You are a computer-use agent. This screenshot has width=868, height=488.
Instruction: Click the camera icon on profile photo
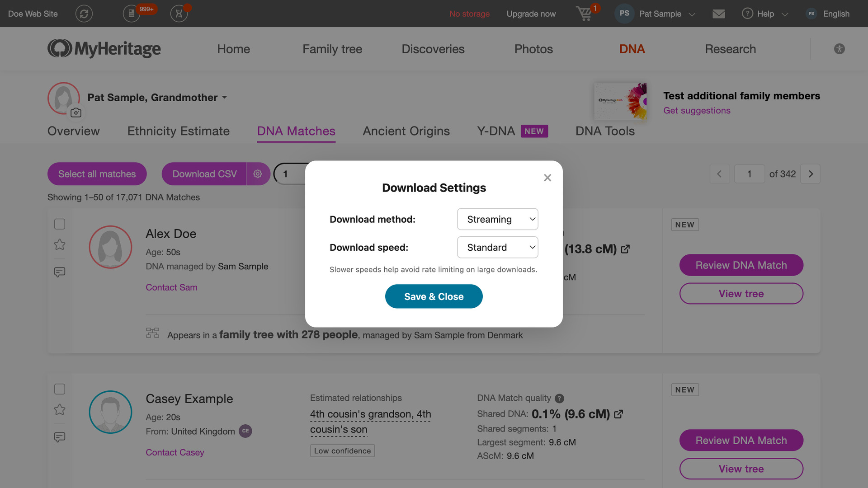(x=76, y=113)
